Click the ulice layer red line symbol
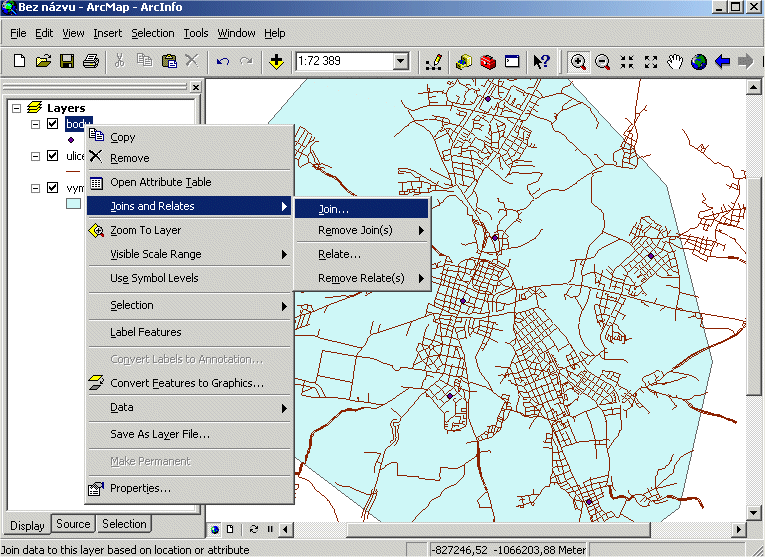The width and height of the screenshot is (765, 557). 73,172
